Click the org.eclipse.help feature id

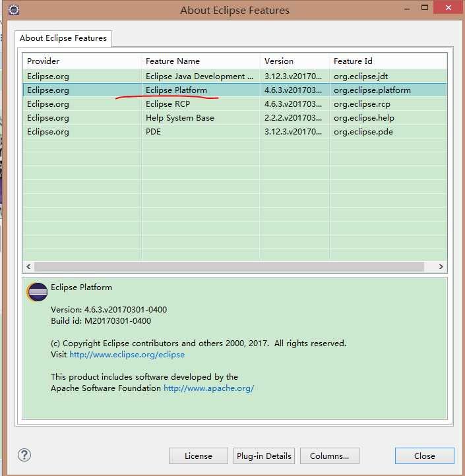pos(364,118)
